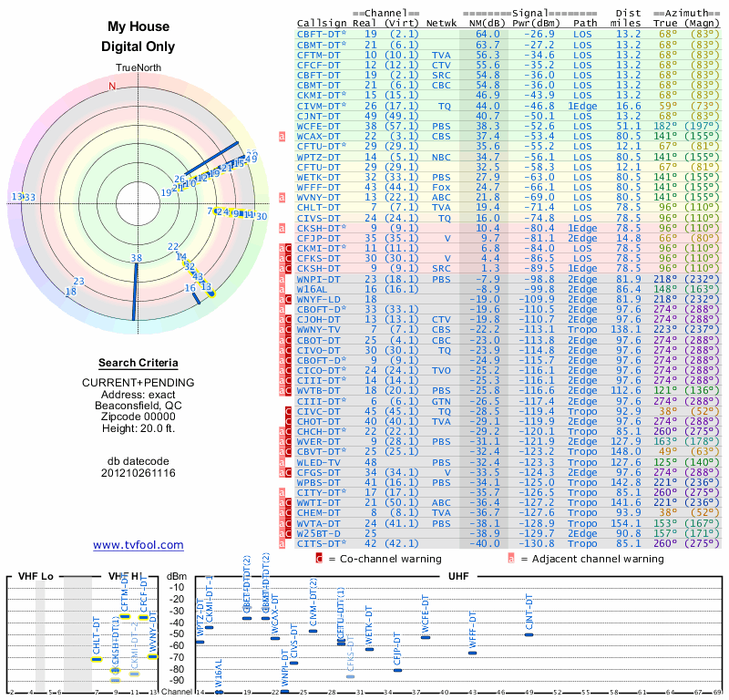Click the co-channel badge on CHOT-DT row

tap(288, 422)
